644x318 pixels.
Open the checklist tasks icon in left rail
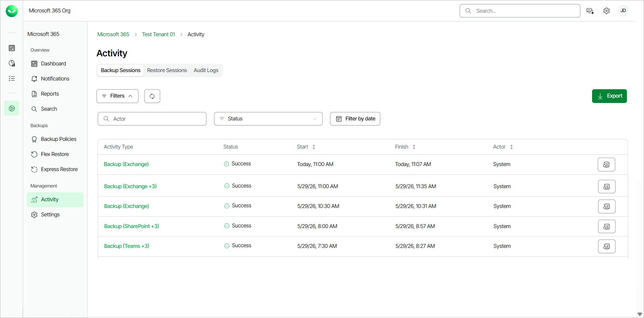(12, 78)
